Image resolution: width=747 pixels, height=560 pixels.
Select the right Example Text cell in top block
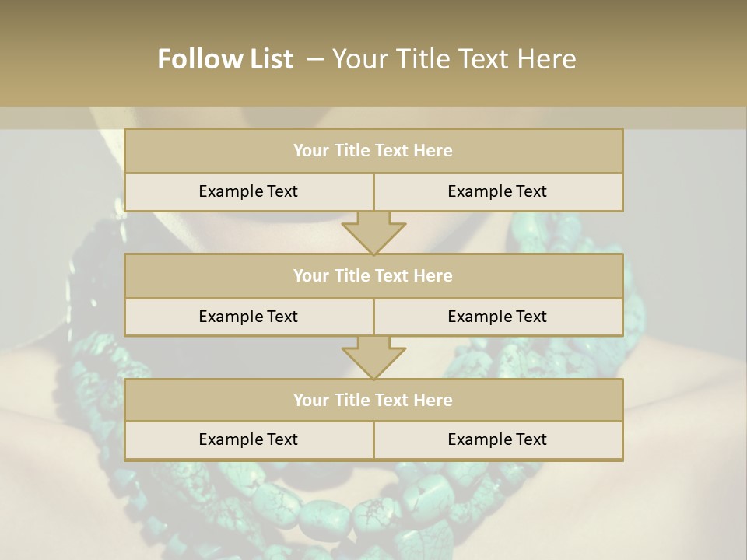point(497,191)
